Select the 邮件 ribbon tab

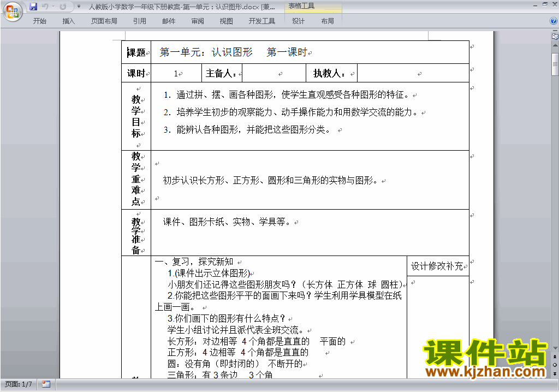pyautogui.click(x=169, y=21)
